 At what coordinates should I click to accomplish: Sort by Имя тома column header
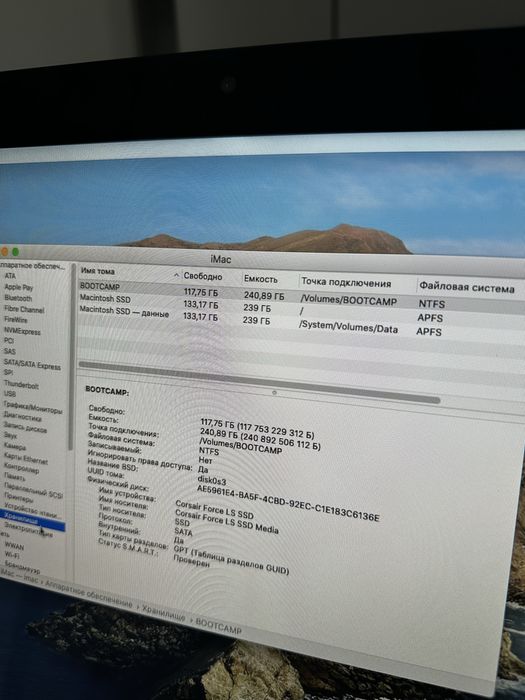point(98,271)
